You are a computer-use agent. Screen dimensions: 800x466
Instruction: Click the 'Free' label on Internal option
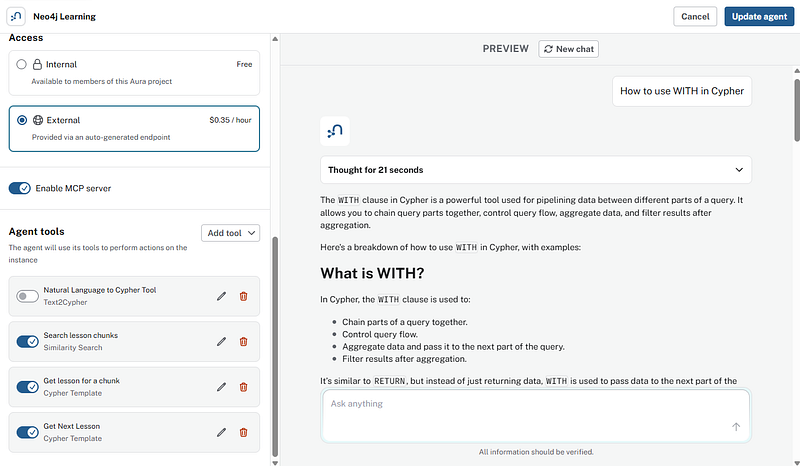pyautogui.click(x=244, y=64)
